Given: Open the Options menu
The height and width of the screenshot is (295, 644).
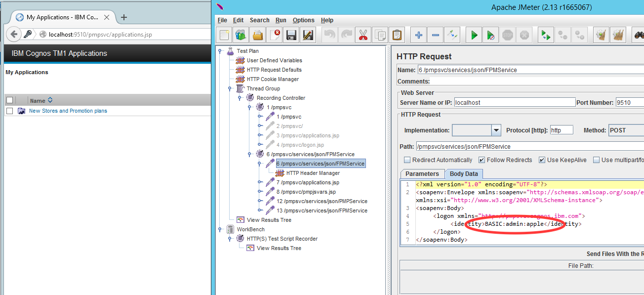Looking at the screenshot, I should [303, 20].
